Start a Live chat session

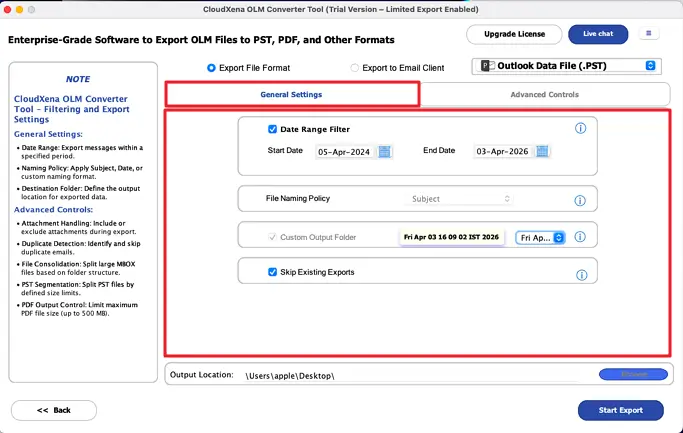tap(598, 34)
